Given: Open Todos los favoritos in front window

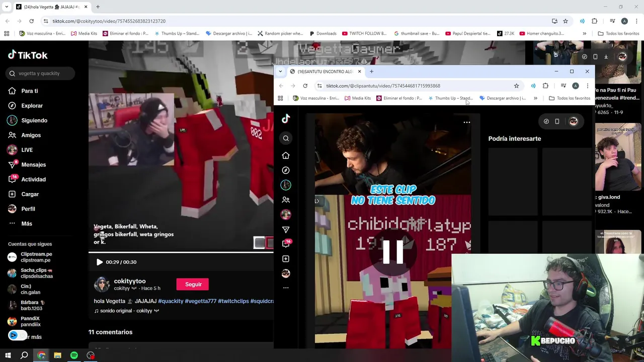Looking at the screenshot, I should point(570,98).
